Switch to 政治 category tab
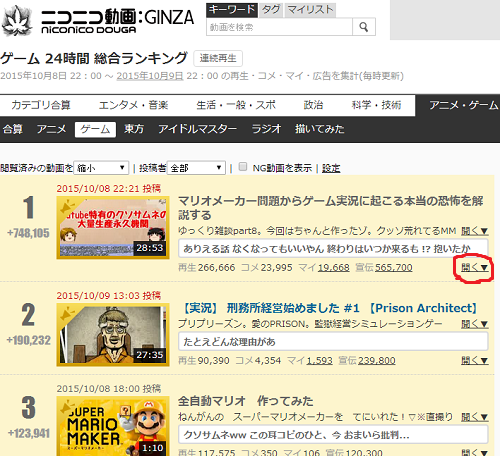 (313, 105)
